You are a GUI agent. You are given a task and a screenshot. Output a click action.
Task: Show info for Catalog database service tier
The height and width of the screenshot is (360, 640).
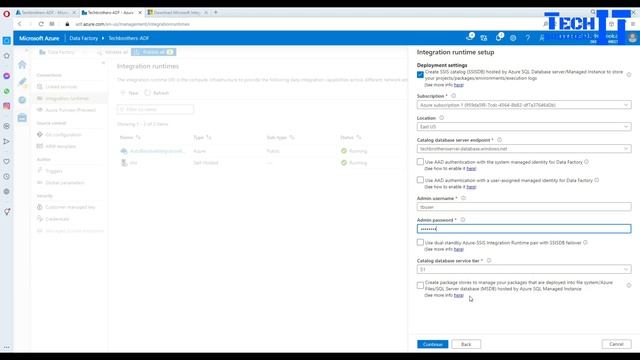[x=489, y=260]
